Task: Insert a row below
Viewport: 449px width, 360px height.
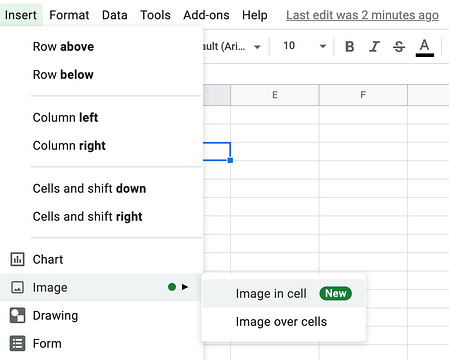Action: coord(101,74)
